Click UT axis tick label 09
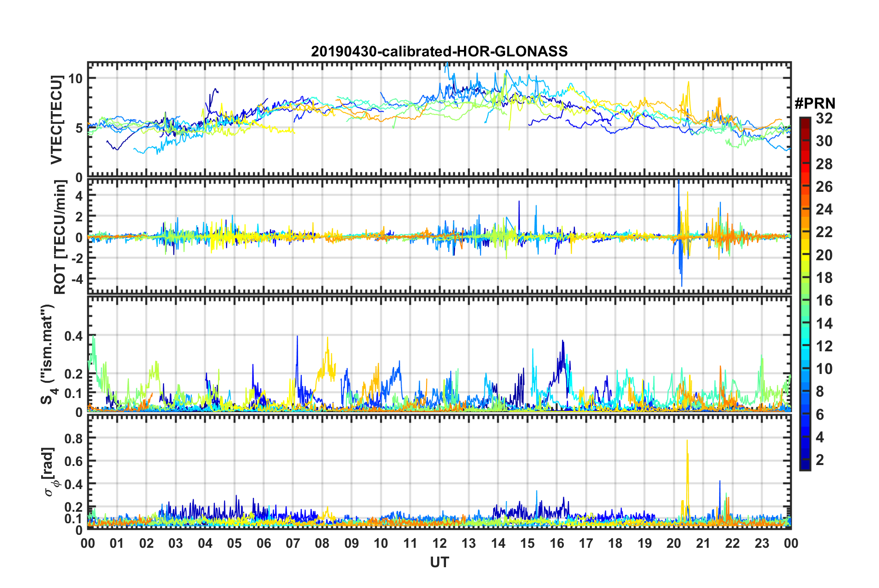 (x=351, y=543)
